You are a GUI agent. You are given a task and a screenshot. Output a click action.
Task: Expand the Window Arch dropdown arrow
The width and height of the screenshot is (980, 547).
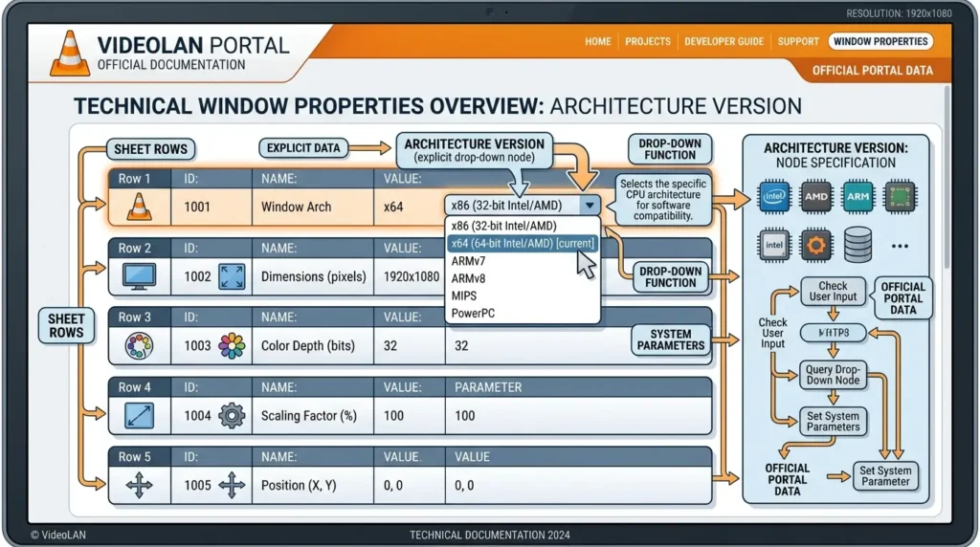point(590,206)
